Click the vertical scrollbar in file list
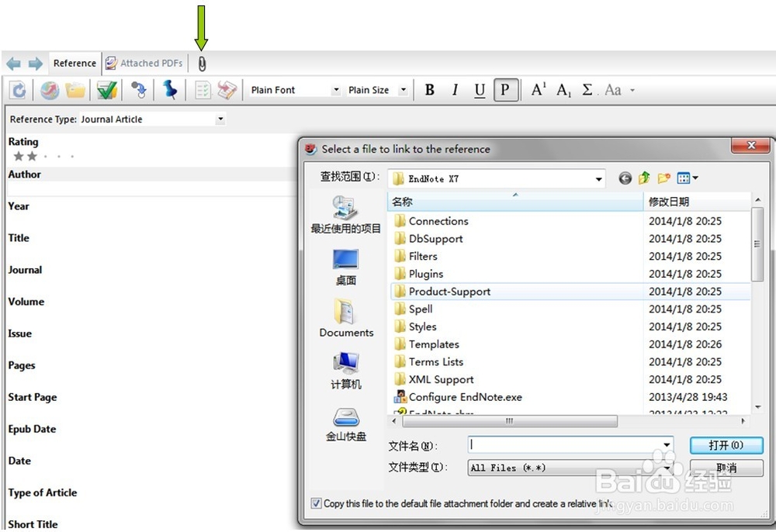The height and width of the screenshot is (532, 776). 757,245
